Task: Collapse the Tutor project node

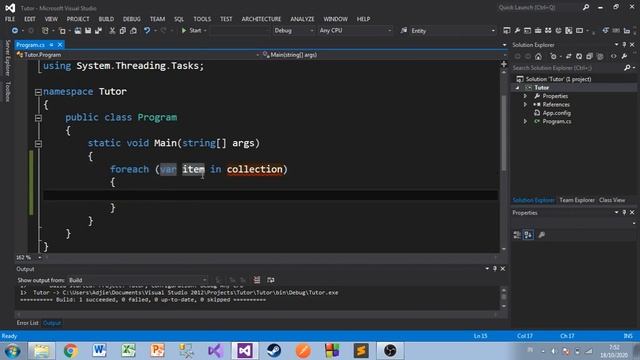Action: (518, 88)
